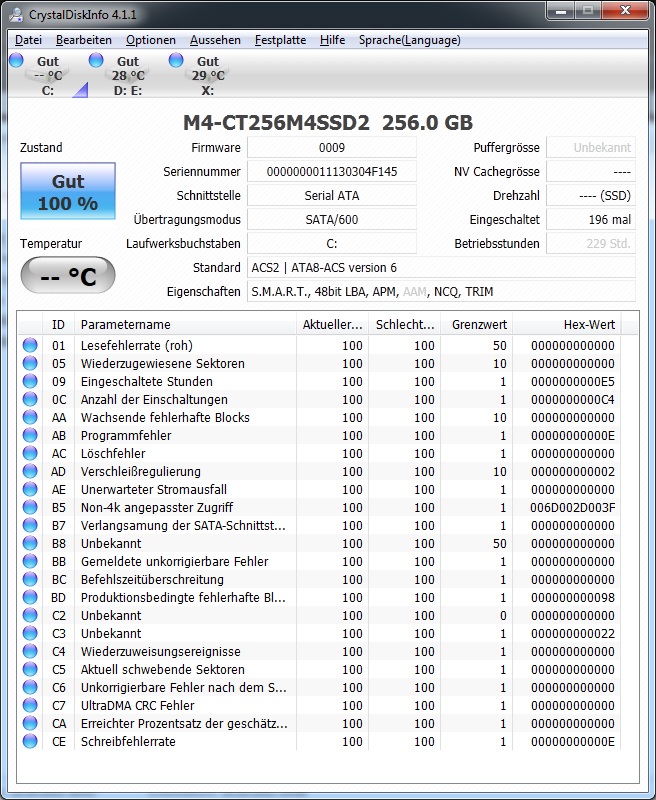Click the Eigenschaften features field

(441, 291)
